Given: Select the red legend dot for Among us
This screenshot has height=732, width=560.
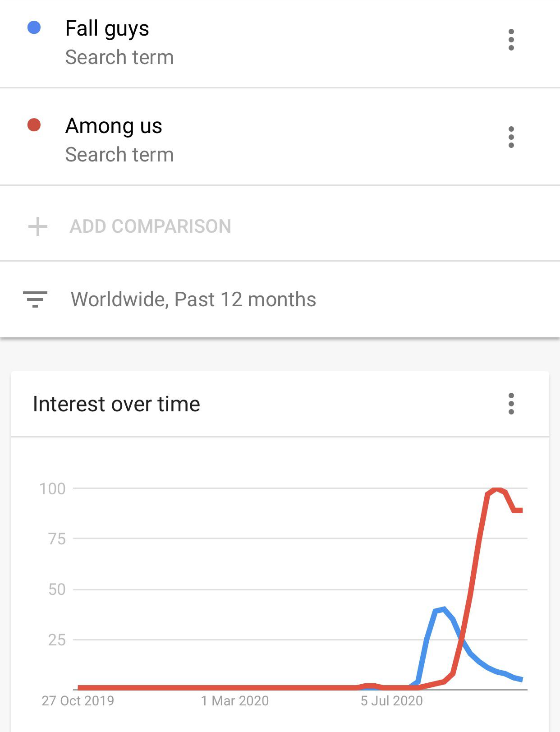Looking at the screenshot, I should (x=33, y=124).
